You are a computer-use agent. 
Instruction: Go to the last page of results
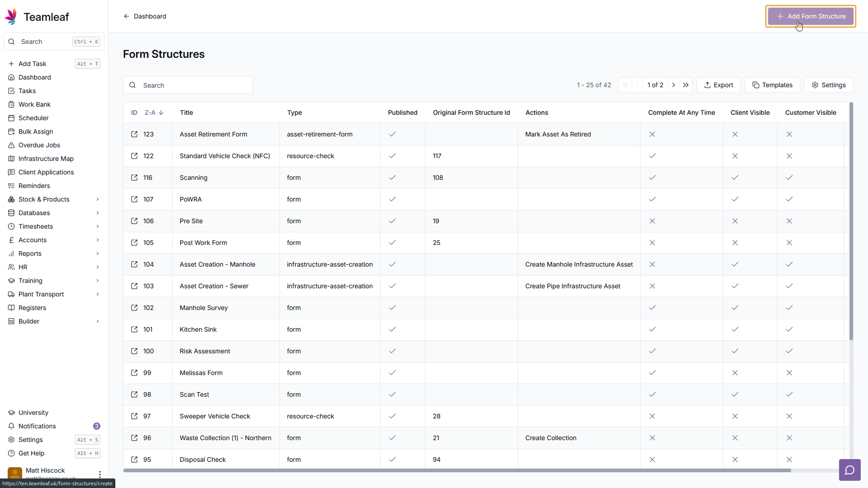(x=686, y=85)
